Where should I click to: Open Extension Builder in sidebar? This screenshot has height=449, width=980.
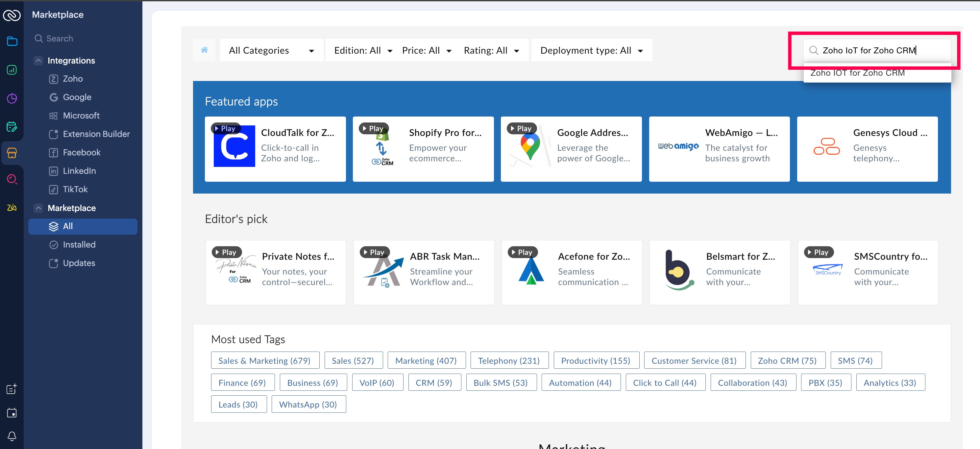point(96,134)
